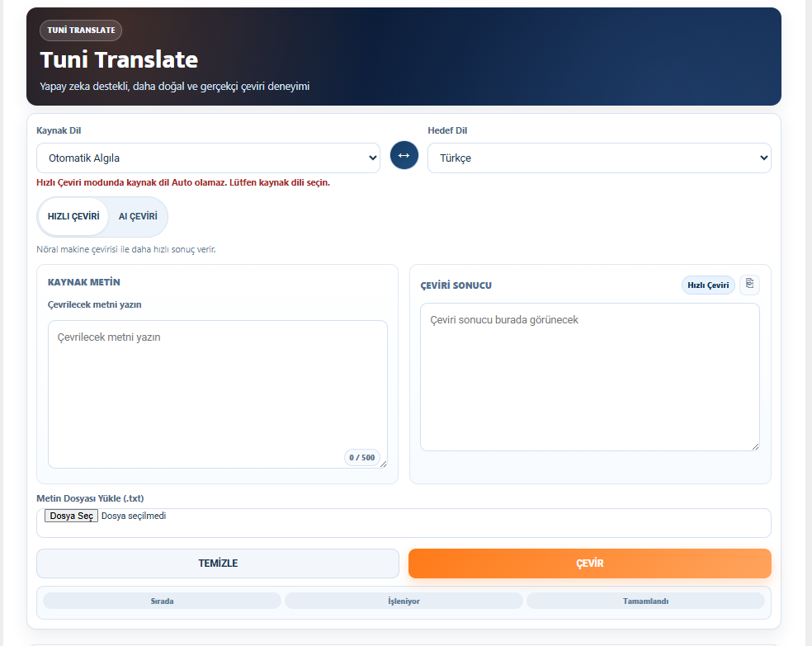This screenshot has width=812, height=646.
Task: Start translation with ÇEVİR button
Action: click(x=590, y=563)
